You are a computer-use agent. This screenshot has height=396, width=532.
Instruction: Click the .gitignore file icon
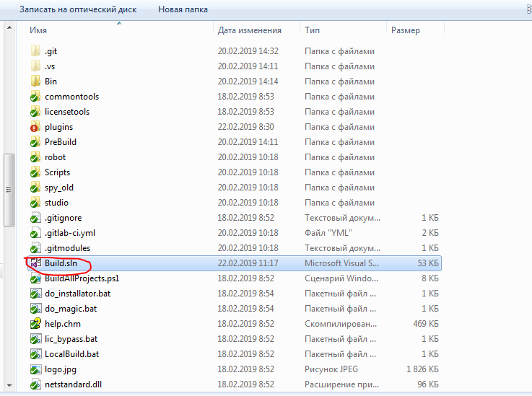point(35,218)
